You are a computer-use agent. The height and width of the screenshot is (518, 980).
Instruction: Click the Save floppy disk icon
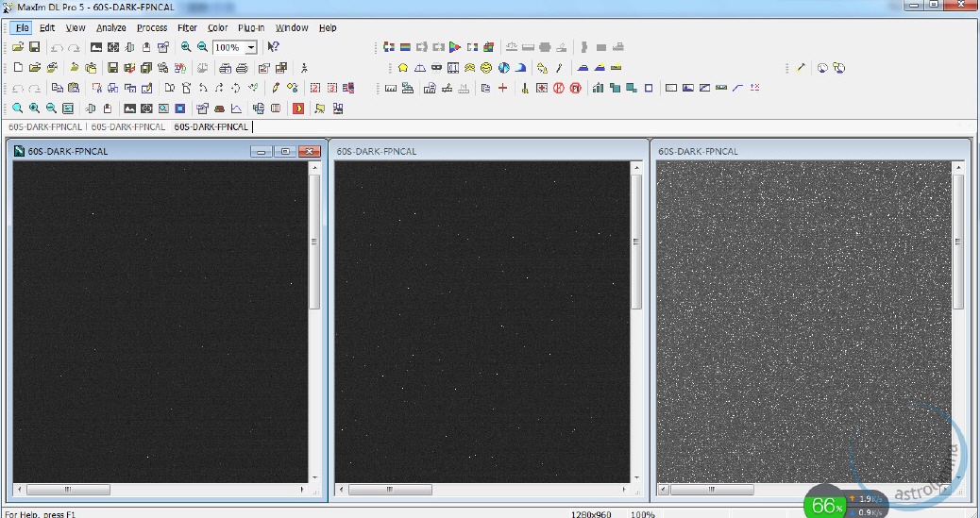(34, 47)
